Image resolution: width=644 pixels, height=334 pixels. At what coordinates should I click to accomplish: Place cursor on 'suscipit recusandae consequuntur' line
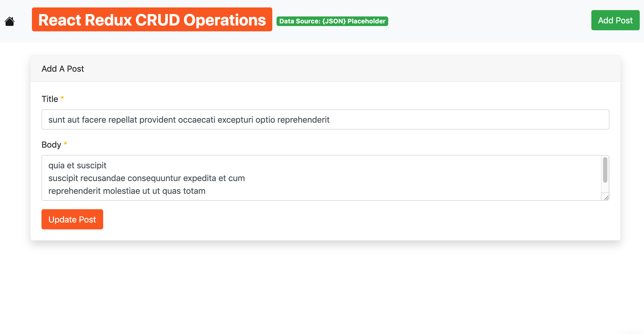point(146,178)
